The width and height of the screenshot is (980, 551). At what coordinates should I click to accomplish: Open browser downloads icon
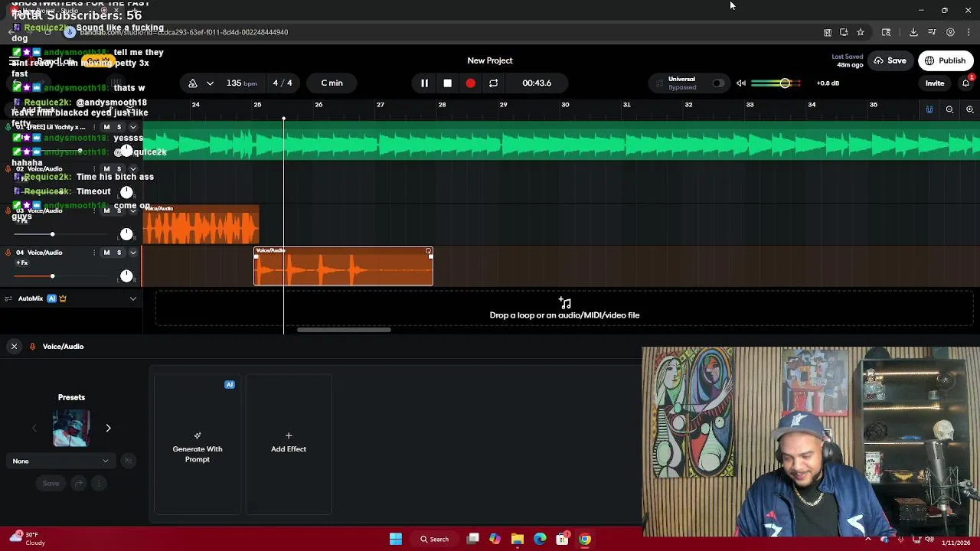(x=913, y=32)
